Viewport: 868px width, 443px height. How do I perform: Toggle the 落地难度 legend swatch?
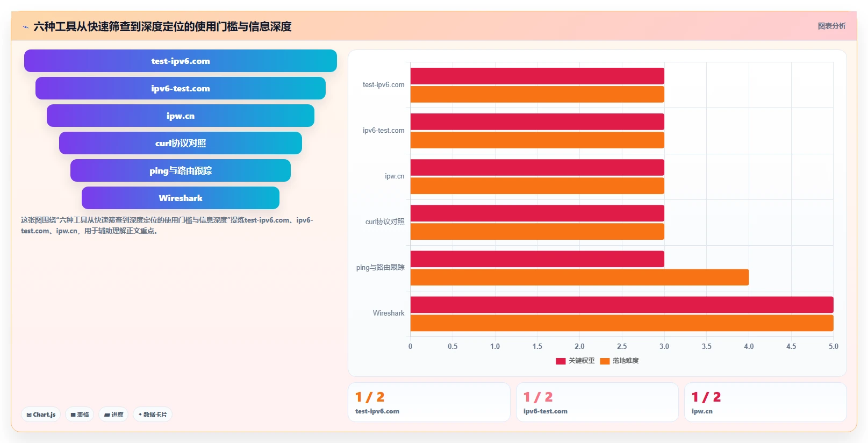click(605, 361)
